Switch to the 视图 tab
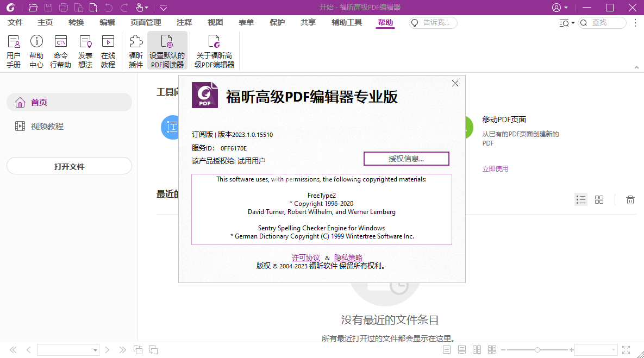 (x=215, y=23)
